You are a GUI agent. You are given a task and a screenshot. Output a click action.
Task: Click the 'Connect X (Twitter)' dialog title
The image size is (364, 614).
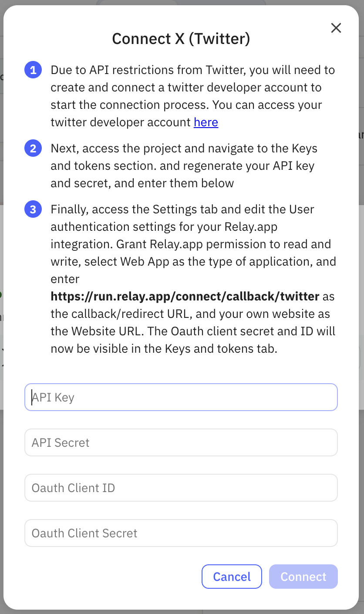pos(181,39)
